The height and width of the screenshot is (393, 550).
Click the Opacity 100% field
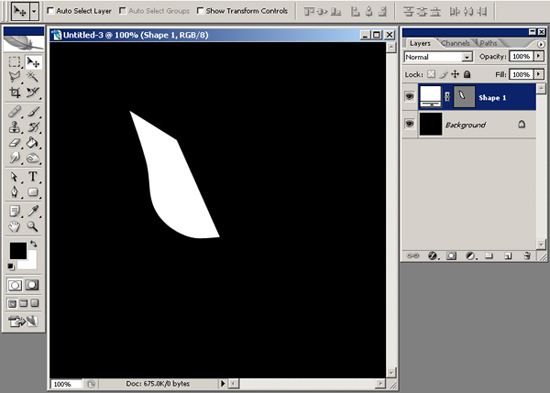pos(521,56)
